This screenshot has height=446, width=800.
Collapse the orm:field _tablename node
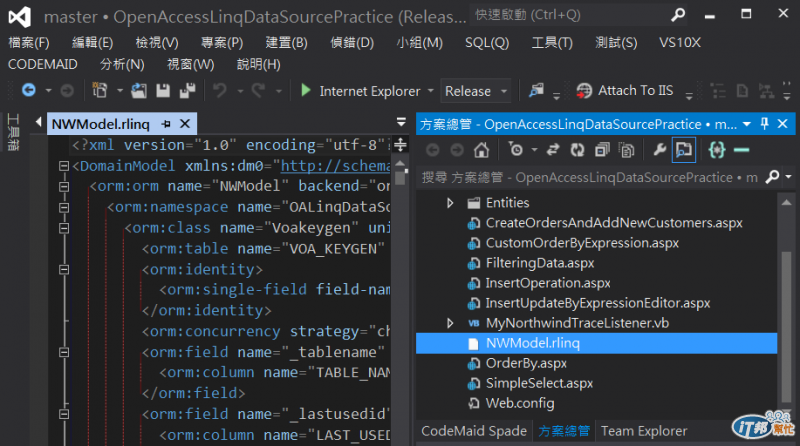(64, 352)
